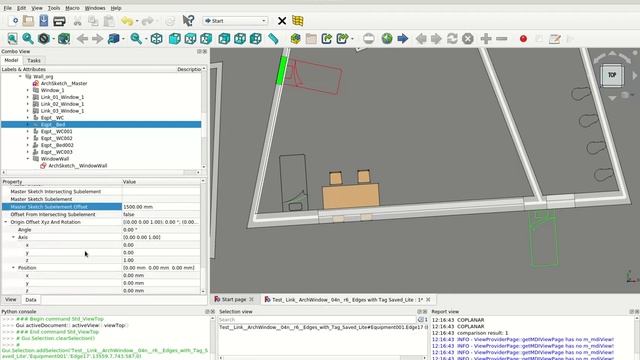The image size is (640, 360).
Task: Click the orange desk object in viewport
Action: 351,196
